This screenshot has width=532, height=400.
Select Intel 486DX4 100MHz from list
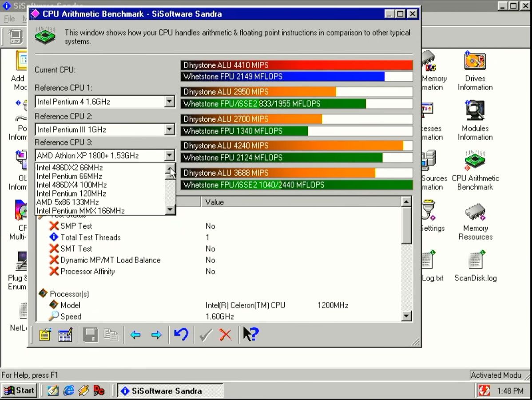100,185
